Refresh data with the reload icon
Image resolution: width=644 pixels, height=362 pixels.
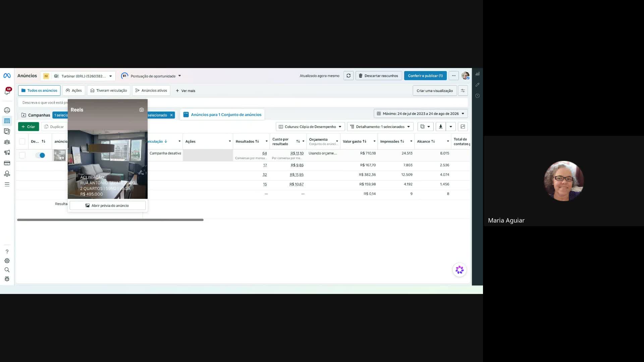coord(348,76)
